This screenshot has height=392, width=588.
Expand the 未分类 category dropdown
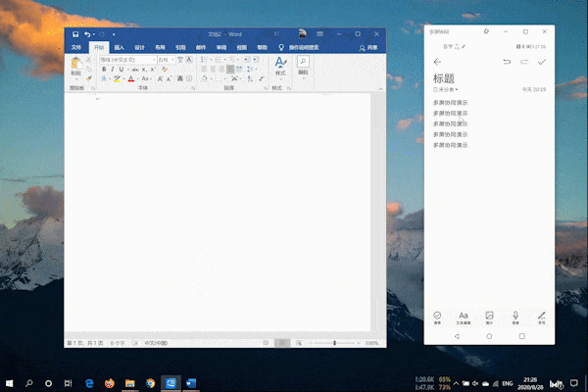coord(447,89)
